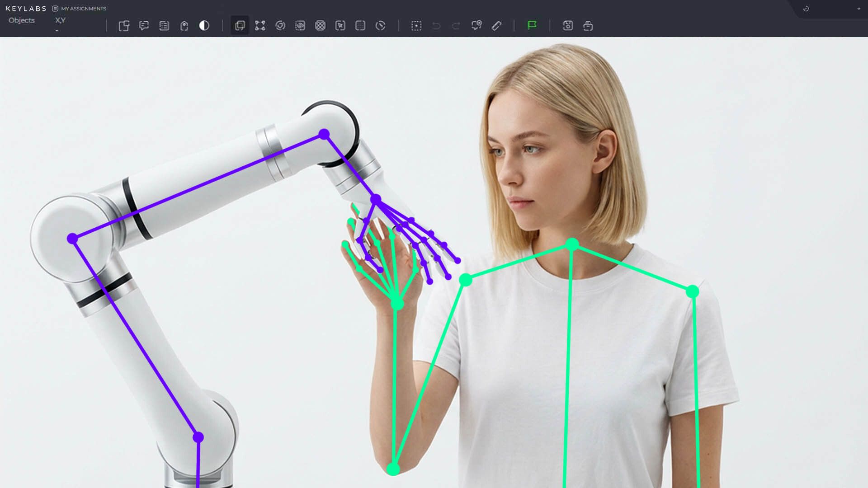Toggle the eye-in-dashed-box visibility icon

click(300, 26)
